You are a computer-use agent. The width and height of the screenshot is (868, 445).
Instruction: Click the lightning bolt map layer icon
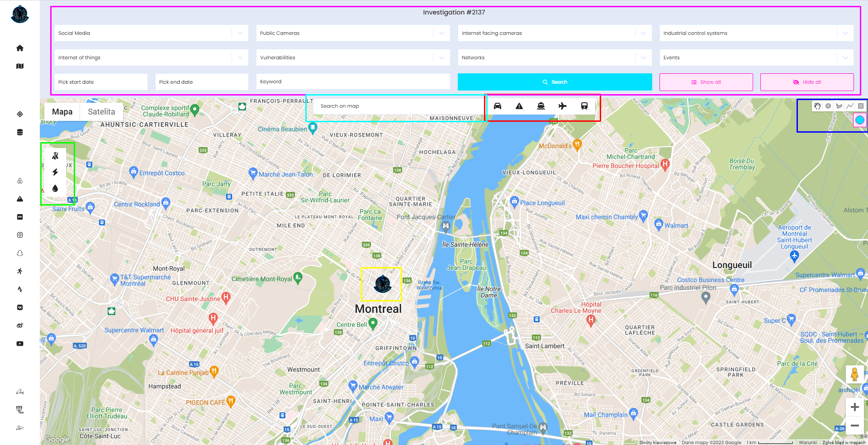55,172
